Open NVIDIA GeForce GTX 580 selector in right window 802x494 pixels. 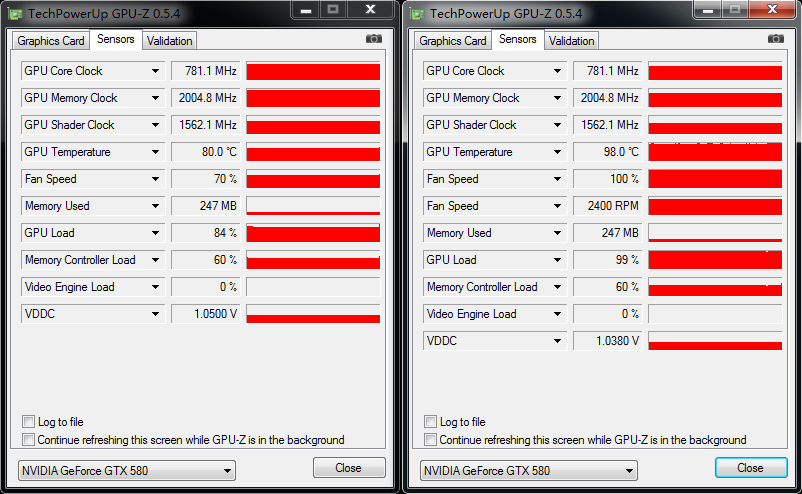click(x=529, y=470)
